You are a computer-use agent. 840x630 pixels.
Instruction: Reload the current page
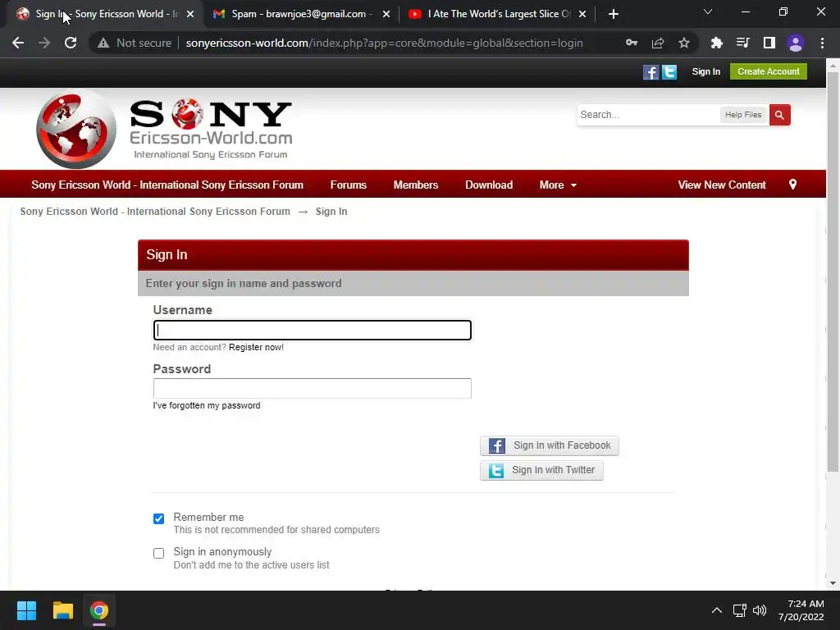click(71, 43)
